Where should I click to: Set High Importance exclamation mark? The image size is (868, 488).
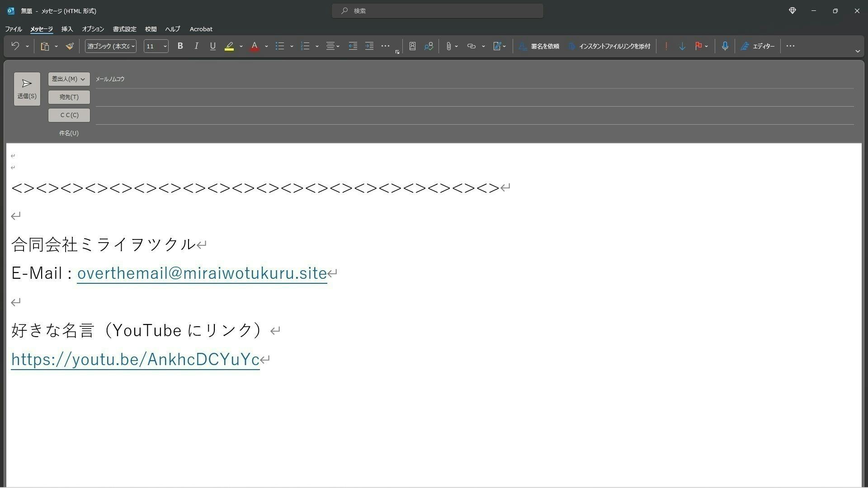pyautogui.click(x=666, y=46)
